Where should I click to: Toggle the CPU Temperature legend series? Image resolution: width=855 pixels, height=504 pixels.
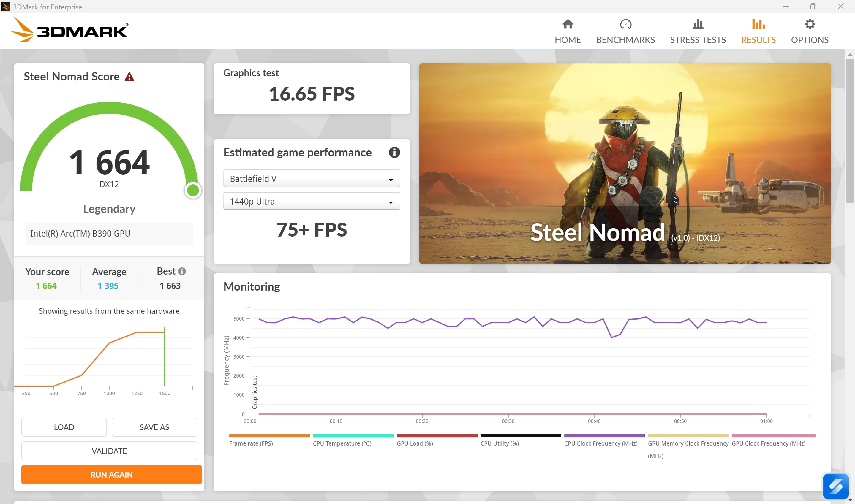[342, 443]
